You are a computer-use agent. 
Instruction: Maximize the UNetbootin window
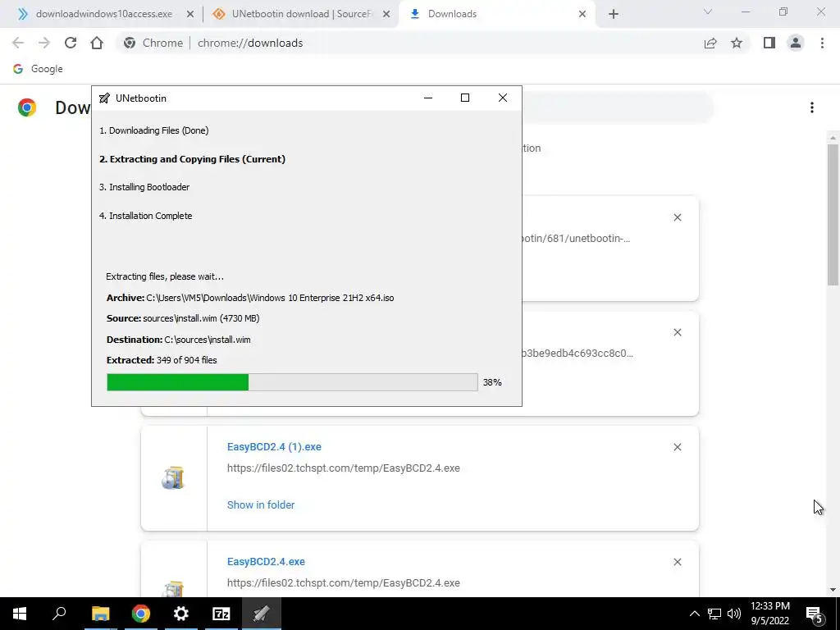(x=465, y=98)
